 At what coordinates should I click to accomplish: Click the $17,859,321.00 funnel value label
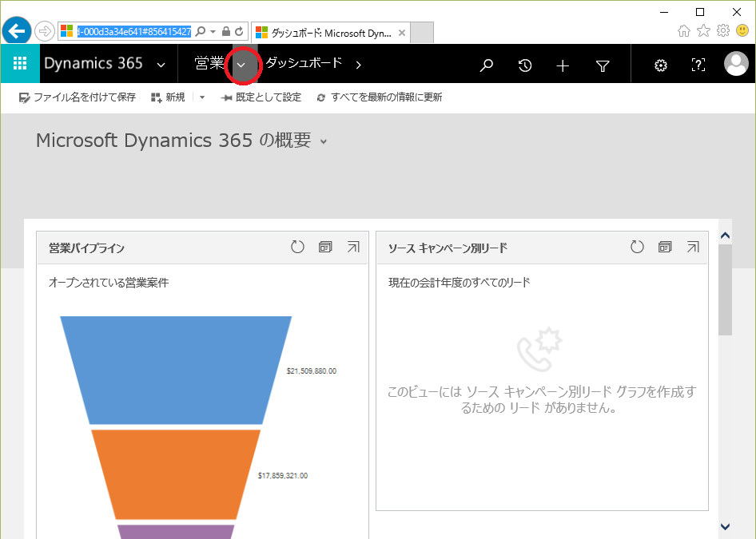[x=283, y=475]
